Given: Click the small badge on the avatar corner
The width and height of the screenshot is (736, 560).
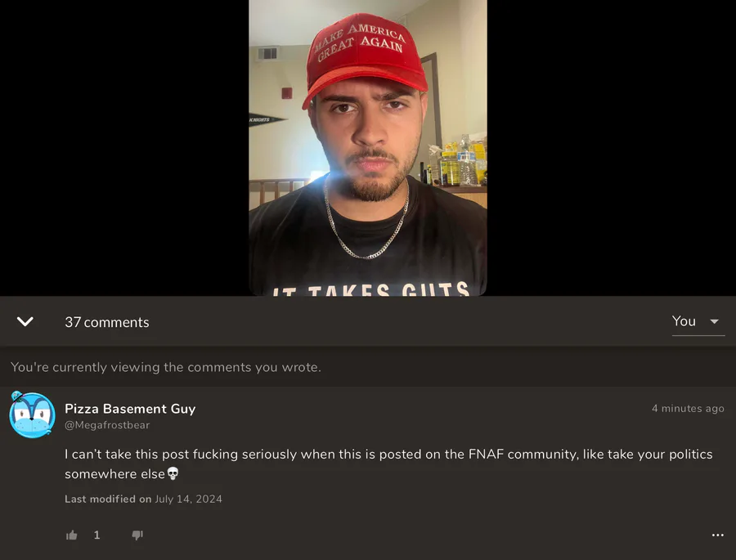Looking at the screenshot, I should (17, 396).
